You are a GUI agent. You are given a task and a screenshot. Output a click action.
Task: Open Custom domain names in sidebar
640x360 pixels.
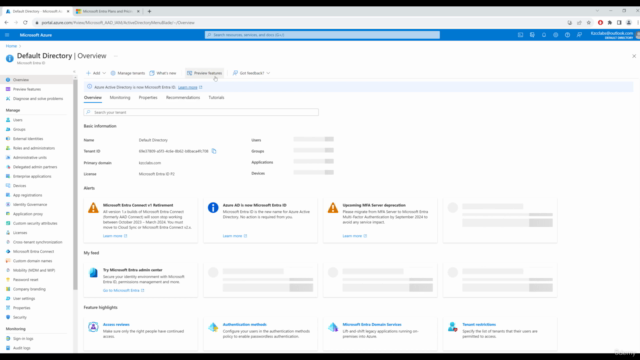tap(32, 261)
